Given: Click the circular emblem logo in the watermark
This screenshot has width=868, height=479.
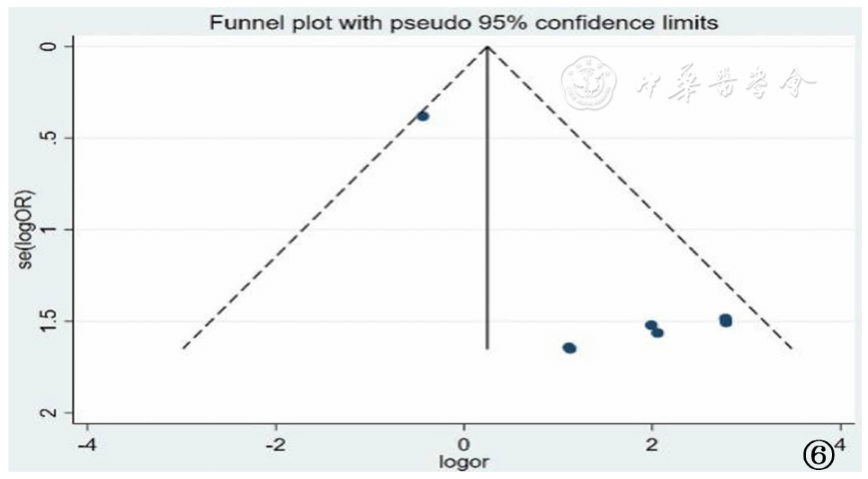Looking at the screenshot, I should click(x=587, y=85).
